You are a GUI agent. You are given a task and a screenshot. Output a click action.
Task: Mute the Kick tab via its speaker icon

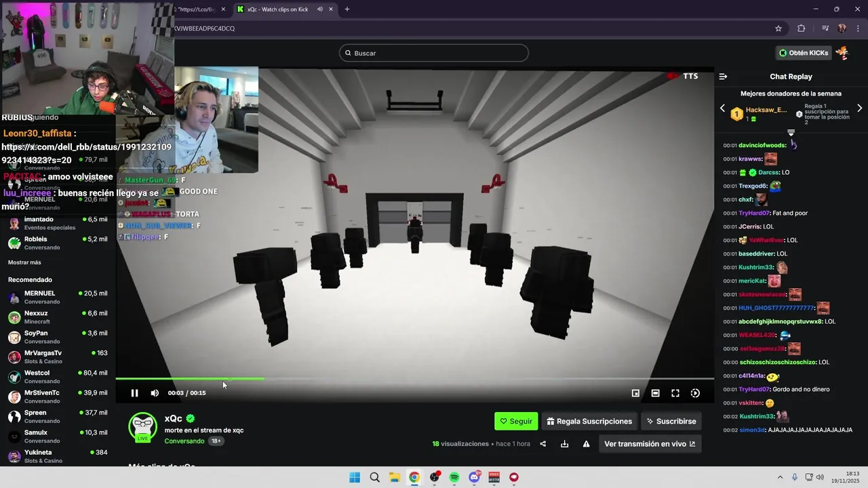click(x=319, y=9)
